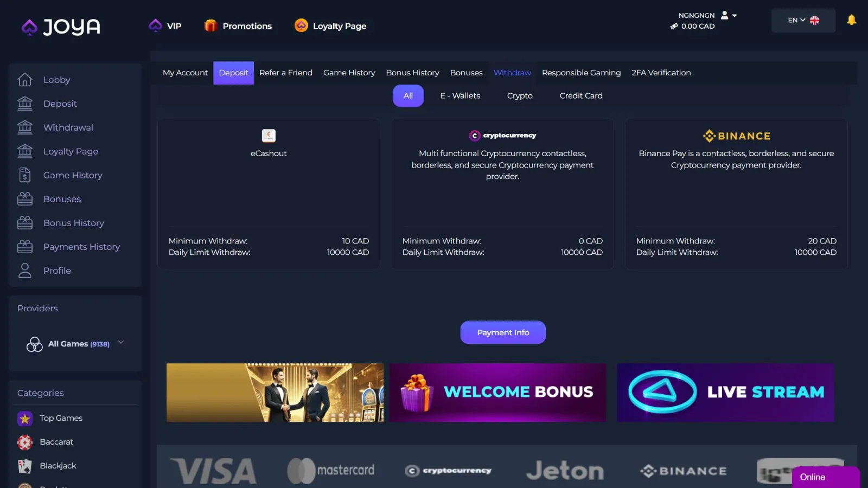Expand the NGNGNGN account menu arrow
Viewport: 868px width, 488px height.
pyautogui.click(x=735, y=16)
